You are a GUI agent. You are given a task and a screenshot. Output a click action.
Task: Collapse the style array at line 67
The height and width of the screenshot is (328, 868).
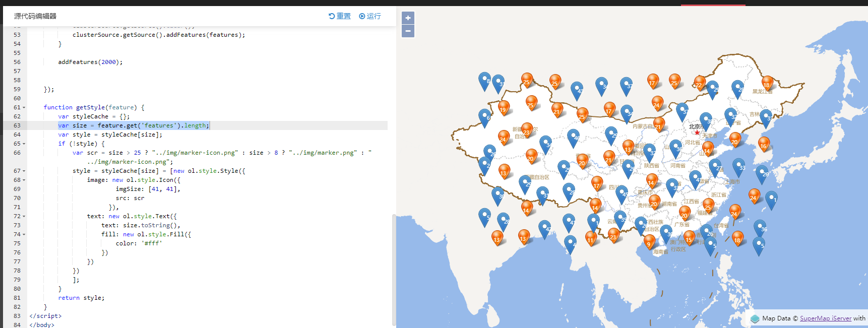tap(24, 171)
